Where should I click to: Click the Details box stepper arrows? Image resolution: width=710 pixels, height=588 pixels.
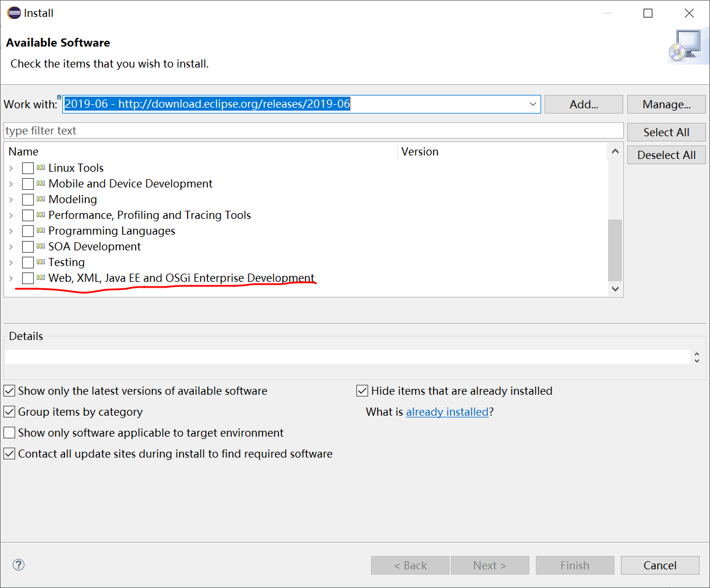(697, 357)
